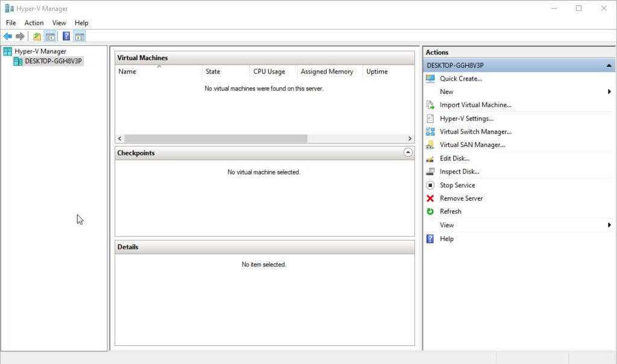Click 'No virtual machines were found' message
The image size is (617, 364).
tap(264, 89)
